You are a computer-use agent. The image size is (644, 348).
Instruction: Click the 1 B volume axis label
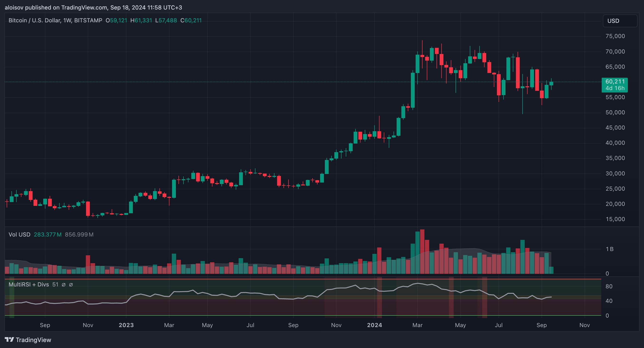(x=610, y=249)
